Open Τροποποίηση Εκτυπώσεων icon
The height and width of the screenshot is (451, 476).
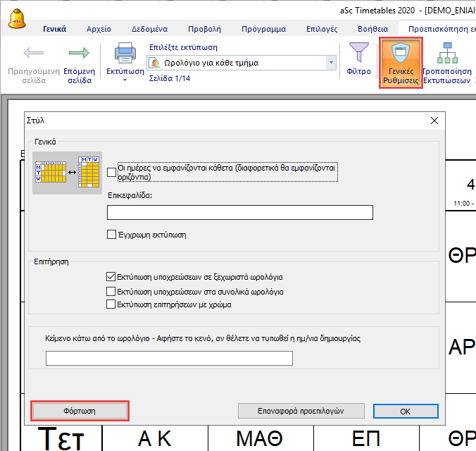446,54
